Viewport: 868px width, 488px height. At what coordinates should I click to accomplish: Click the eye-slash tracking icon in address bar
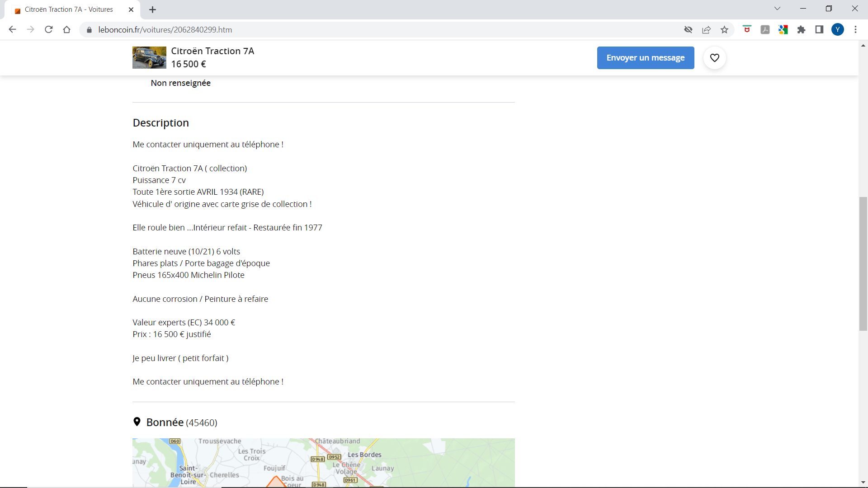coord(688,30)
